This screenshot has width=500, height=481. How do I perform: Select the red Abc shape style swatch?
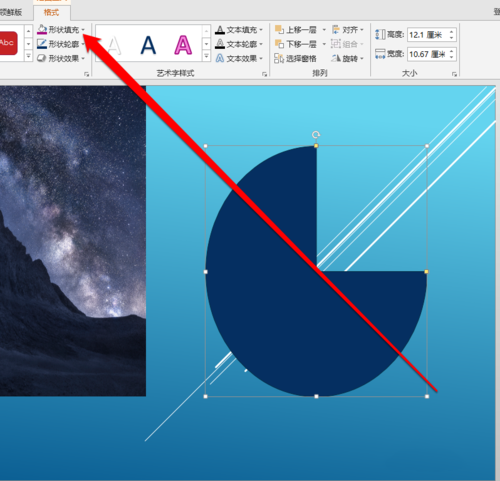click(8, 43)
